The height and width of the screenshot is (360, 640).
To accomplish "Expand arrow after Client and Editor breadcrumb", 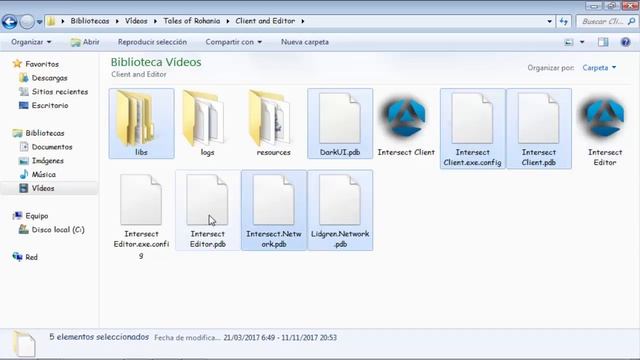I will pos(302,21).
